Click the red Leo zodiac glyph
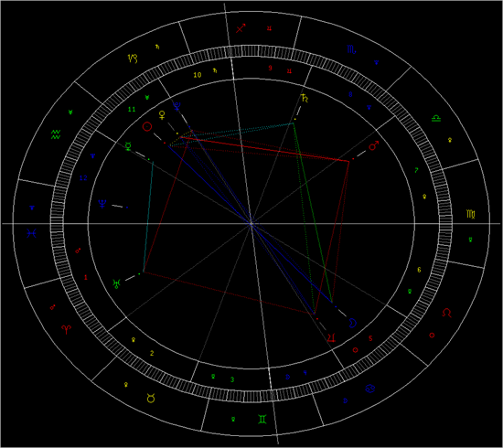 (446, 313)
